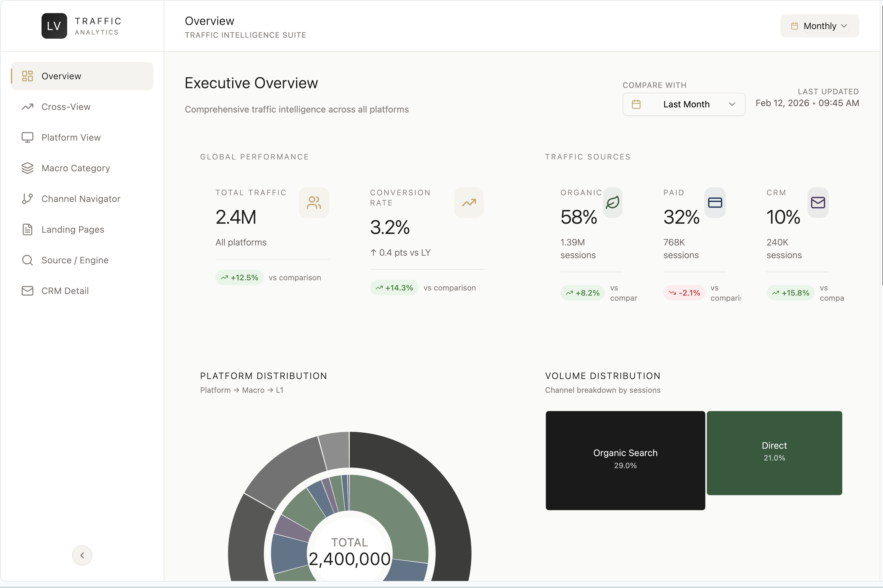The image size is (883, 588).
Task: Go to CRM Detail page
Action: click(82, 291)
